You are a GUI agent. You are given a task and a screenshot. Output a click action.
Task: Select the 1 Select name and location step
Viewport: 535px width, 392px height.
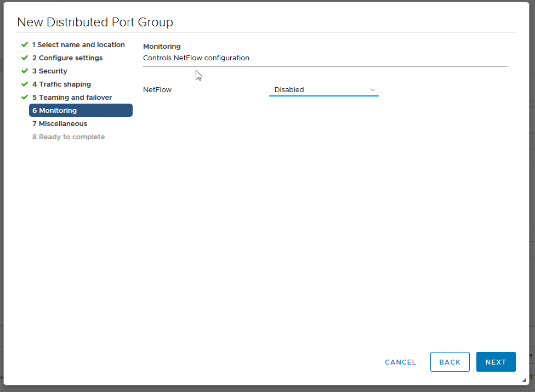pos(78,44)
